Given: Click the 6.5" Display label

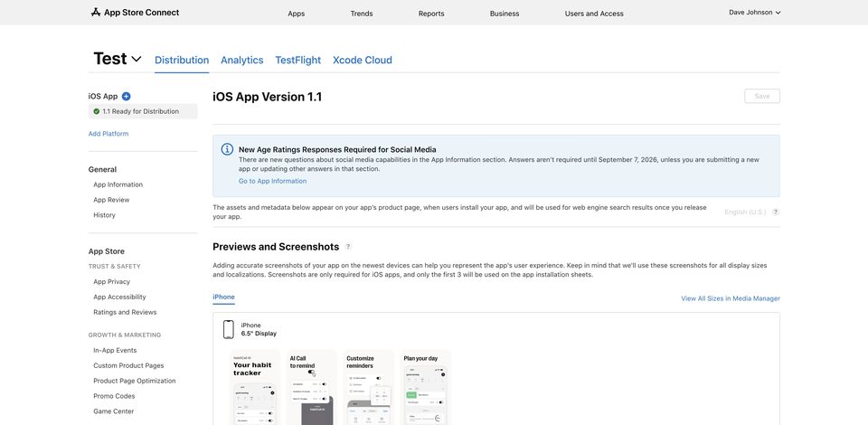Looking at the screenshot, I should click(x=259, y=334).
